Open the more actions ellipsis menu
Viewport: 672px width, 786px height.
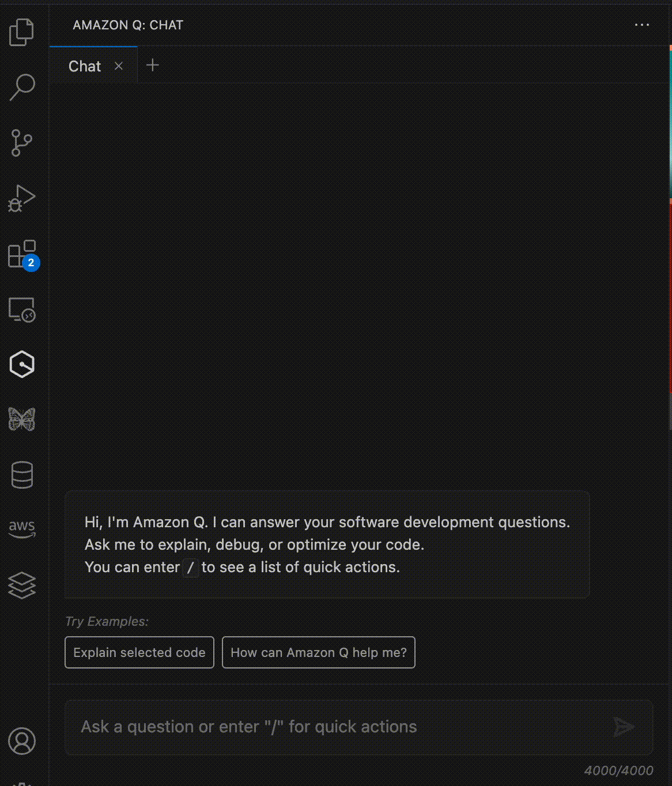coord(641,25)
